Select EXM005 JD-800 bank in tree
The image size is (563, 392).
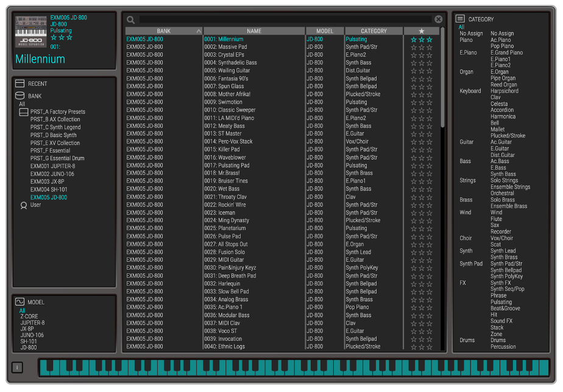click(49, 197)
